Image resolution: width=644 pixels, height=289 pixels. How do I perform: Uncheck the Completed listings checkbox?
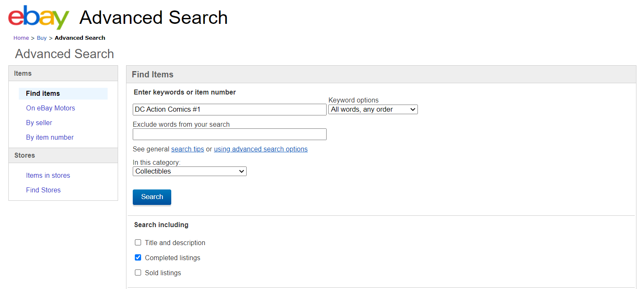click(x=138, y=258)
